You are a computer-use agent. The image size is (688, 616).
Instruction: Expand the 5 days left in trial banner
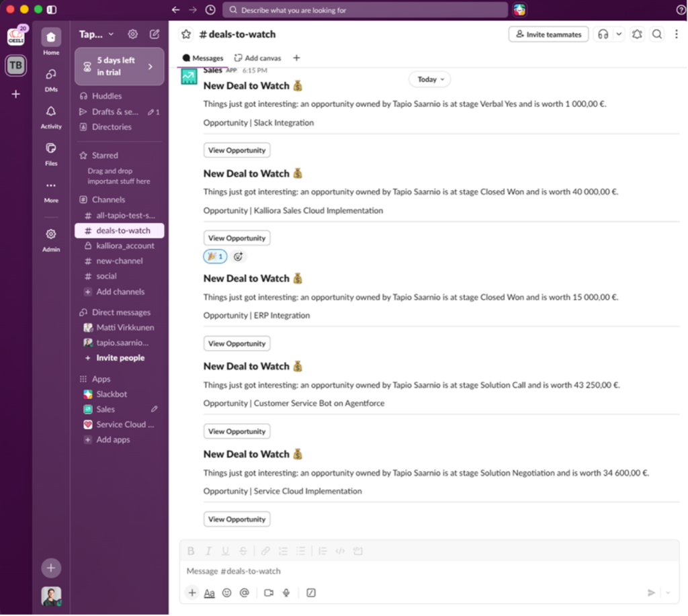tap(120, 67)
